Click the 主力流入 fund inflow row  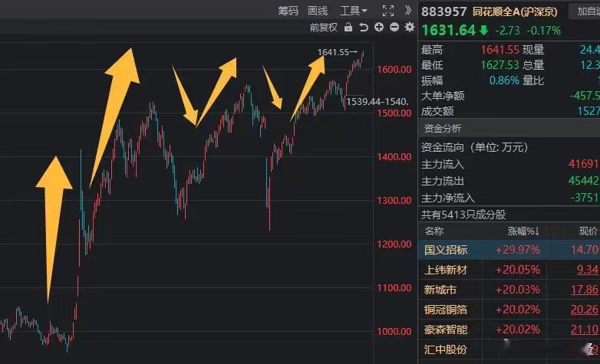[509, 165]
